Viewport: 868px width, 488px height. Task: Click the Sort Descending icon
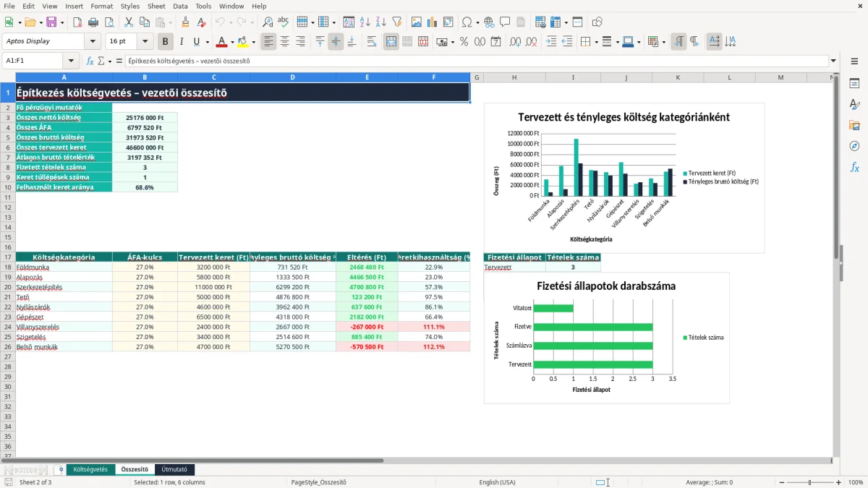pos(380,22)
